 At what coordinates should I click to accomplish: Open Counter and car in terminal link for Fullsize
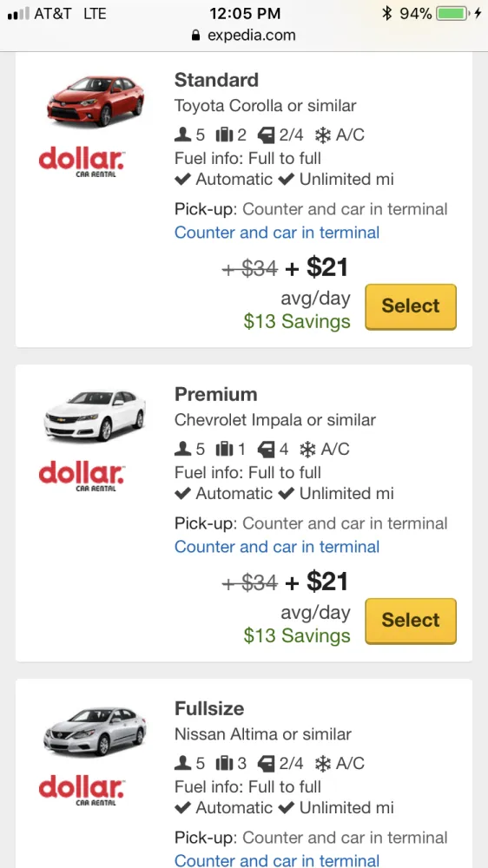point(277,861)
